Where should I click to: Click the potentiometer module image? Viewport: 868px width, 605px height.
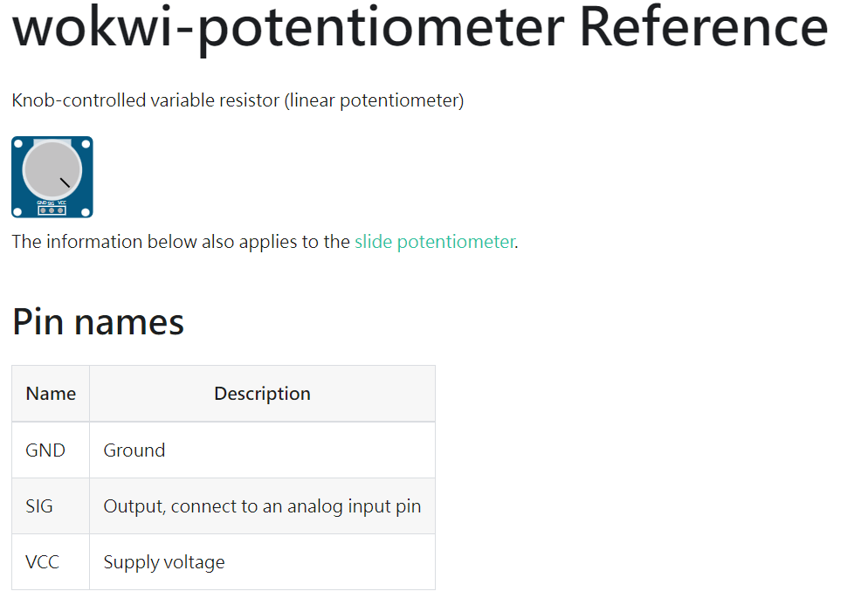point(52,177)
